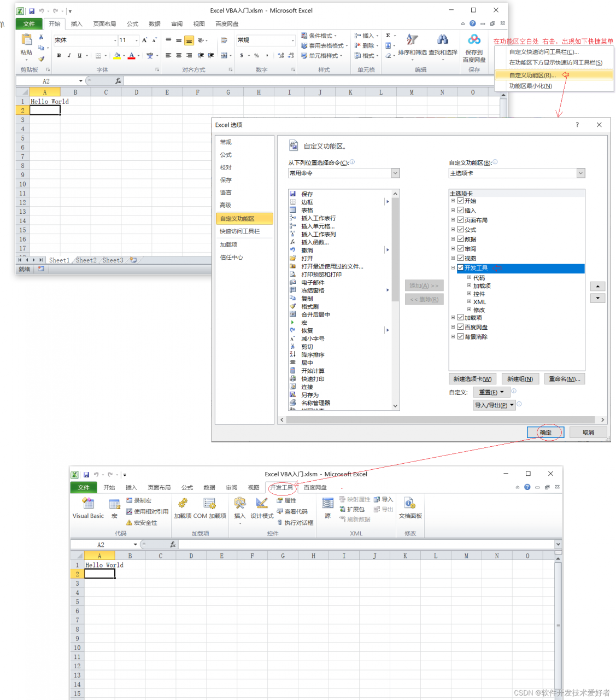Expand the 主选项卡 ribbon dropdown

[x=517, y=173]
